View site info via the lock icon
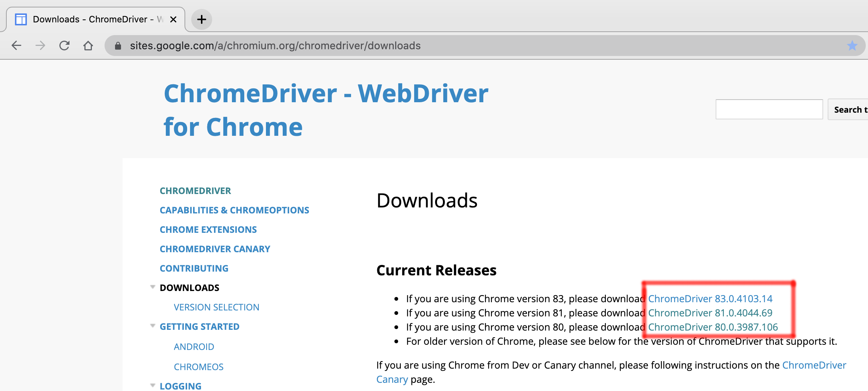This screenshot has width=868, height=391. 118,46
